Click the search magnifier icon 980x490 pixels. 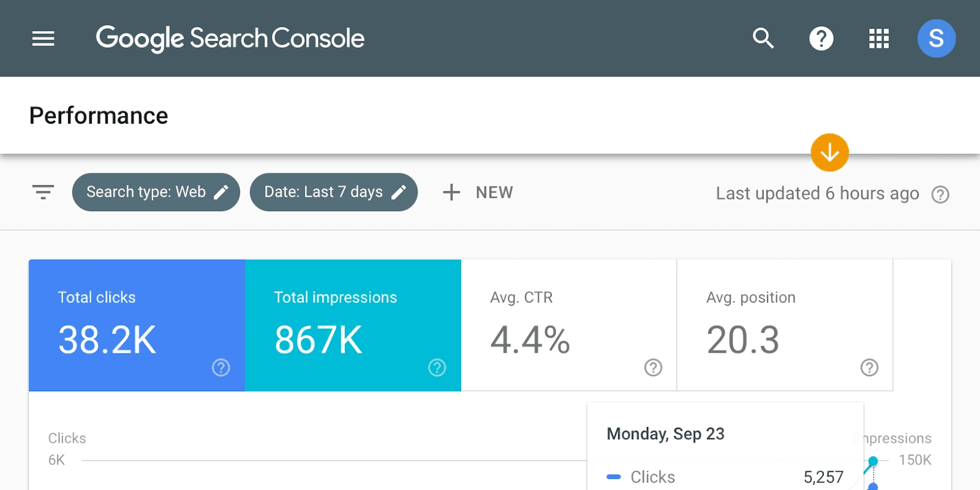tap(763, 39)
